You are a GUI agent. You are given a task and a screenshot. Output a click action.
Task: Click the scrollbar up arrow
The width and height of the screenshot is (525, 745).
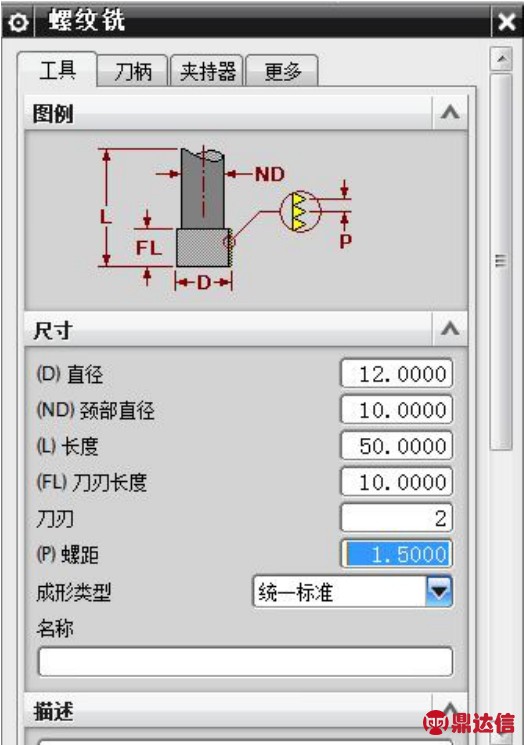(501, 59)
